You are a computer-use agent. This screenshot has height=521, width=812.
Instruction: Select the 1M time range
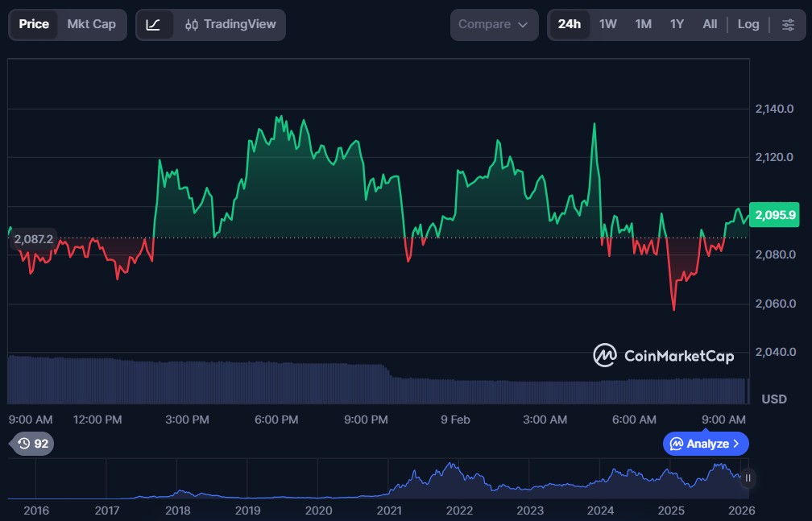coord(643,24)
